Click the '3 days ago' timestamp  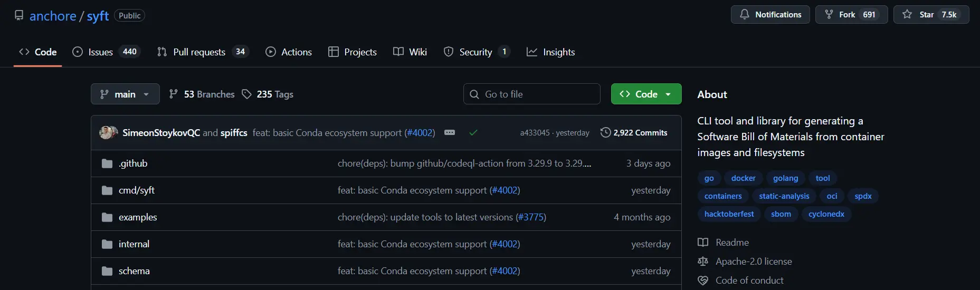click(x=648, y=163)
